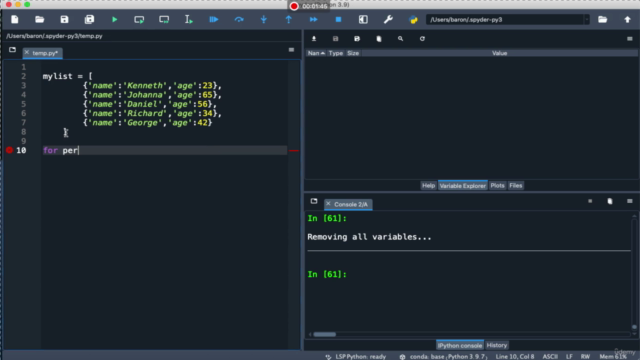
Task: Browse console tabs
Action: pos(314,201)
